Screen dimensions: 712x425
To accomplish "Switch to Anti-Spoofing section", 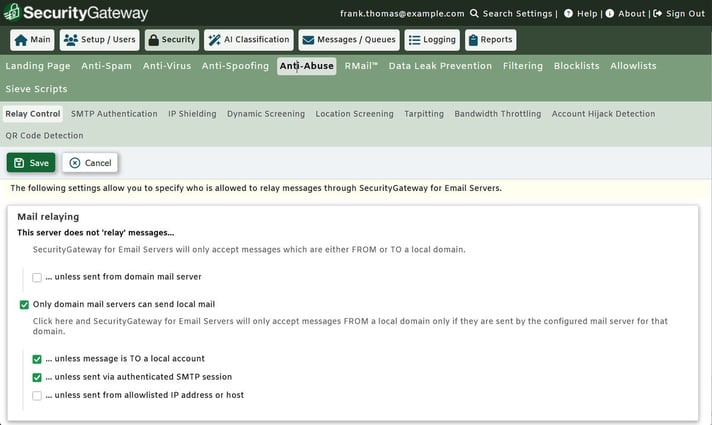I will pos(235,66).
